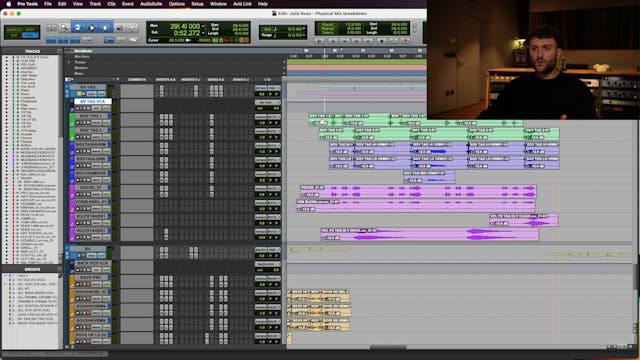640x360 pixels.
Task: Click the red Record transport button
Action: click(405, 41)
